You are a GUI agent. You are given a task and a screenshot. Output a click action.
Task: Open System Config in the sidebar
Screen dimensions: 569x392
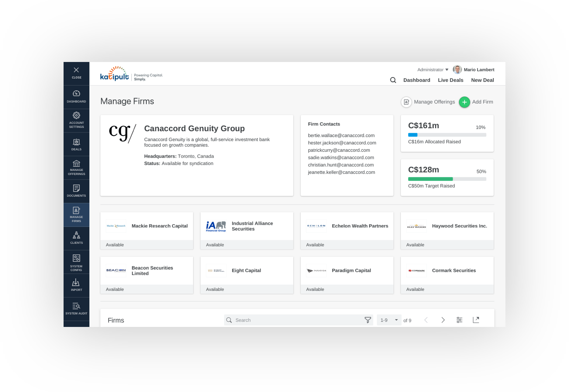coord(76,262)
